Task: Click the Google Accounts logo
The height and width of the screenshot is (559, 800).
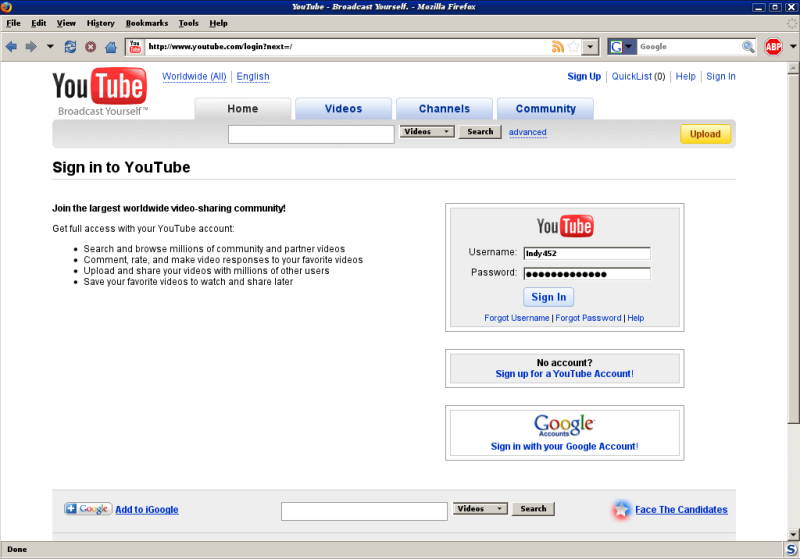Action: tap(564, 425)
